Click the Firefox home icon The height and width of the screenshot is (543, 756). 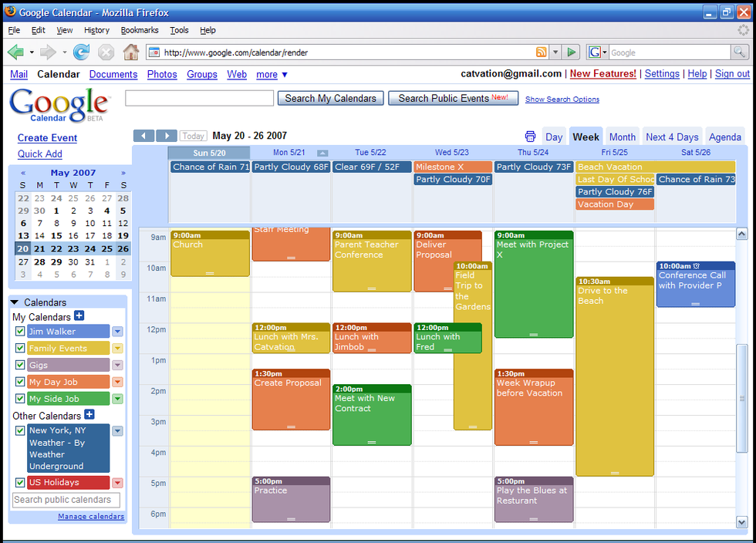pos(131,52)
